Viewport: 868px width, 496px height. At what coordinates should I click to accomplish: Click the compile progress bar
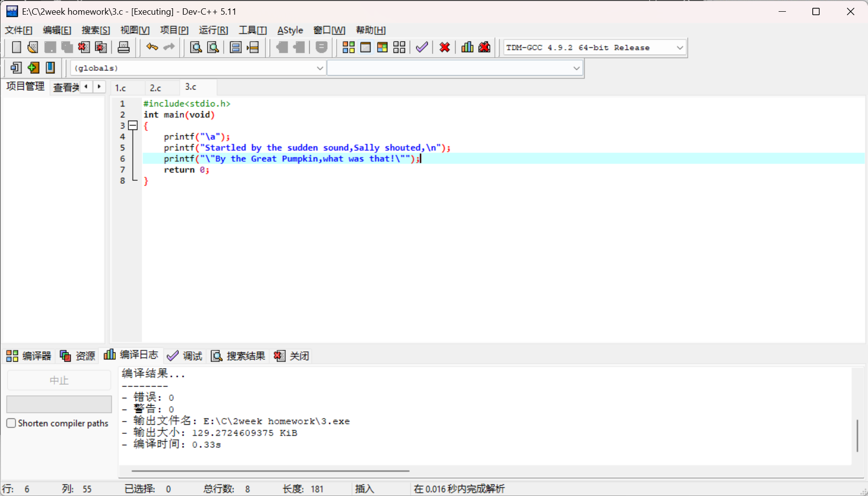click(x=59, y=404)
